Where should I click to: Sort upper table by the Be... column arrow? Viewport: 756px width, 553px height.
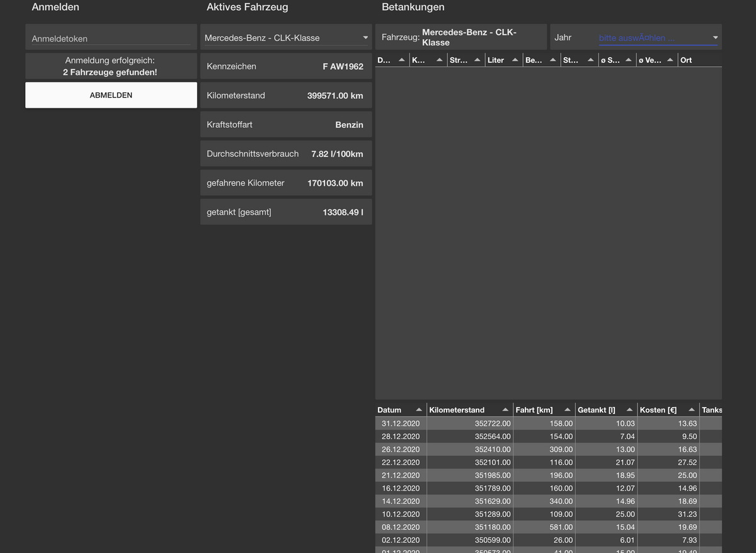[553, 60]
